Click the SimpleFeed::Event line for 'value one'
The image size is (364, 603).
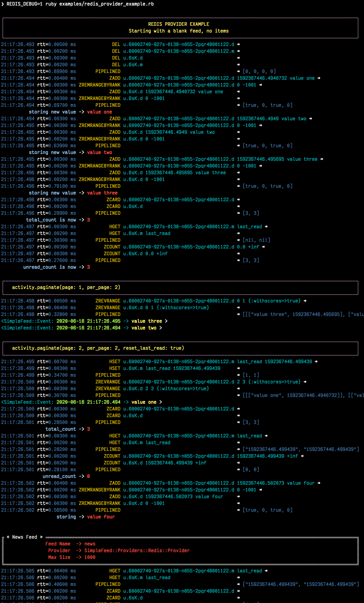pyautogui.click(x=82, y=402)
